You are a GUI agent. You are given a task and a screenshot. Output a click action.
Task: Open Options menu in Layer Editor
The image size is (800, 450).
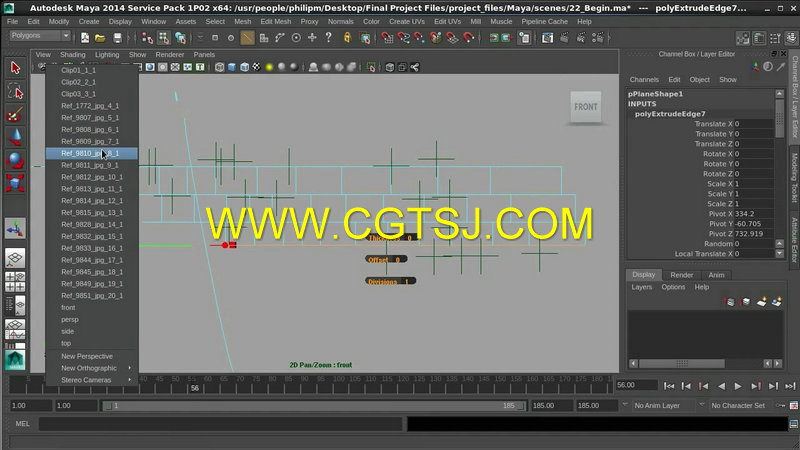coord(673,287)
